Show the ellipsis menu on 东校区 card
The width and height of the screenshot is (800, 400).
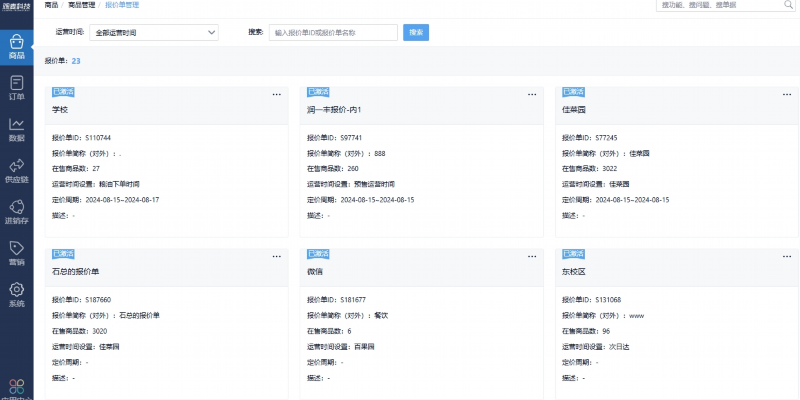(789, 256)
